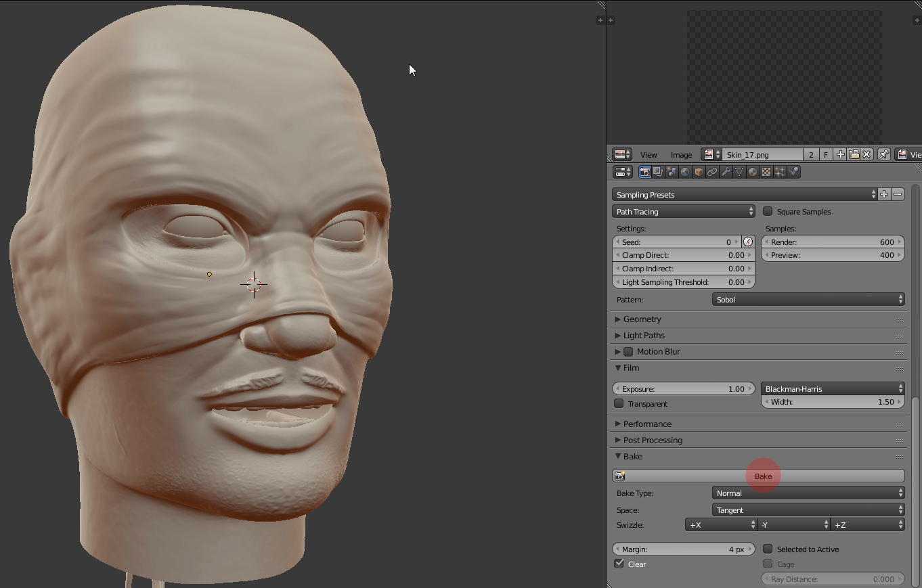Image resolution: width=922 pixels, height=588 pixels.
Task: Open the Pattern dropdown showing Sobol
Action: click(808, 300)
